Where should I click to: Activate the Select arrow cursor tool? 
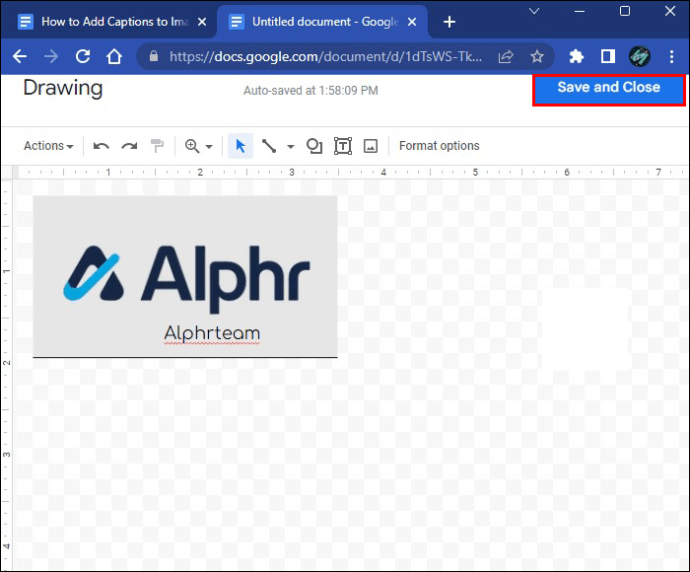tap(240, 146)
